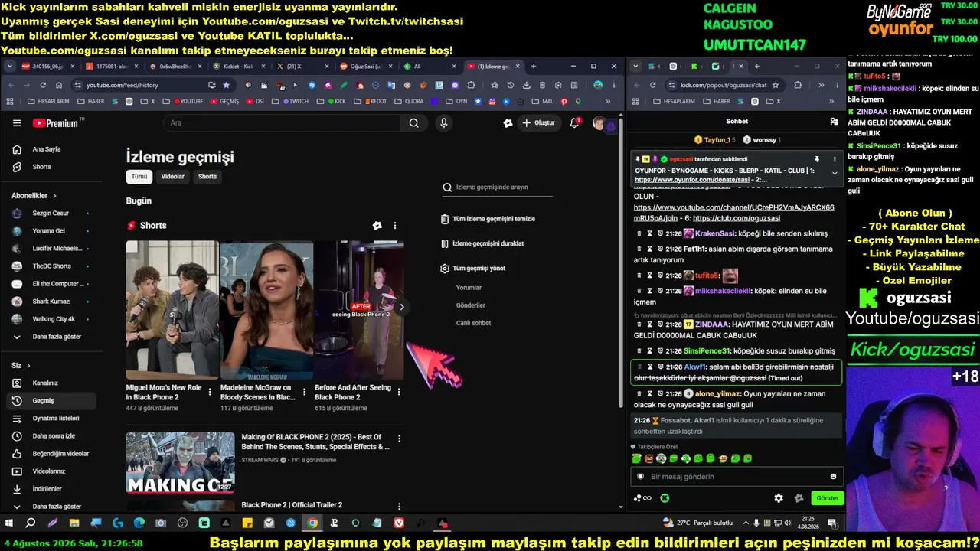Open Ana Sayfa in YouTube sidebar
Viewport: 980px width, 551px height.
point(47,149)
